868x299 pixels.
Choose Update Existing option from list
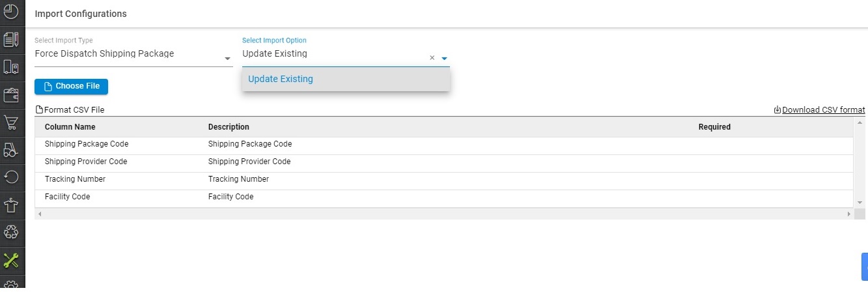346,79
